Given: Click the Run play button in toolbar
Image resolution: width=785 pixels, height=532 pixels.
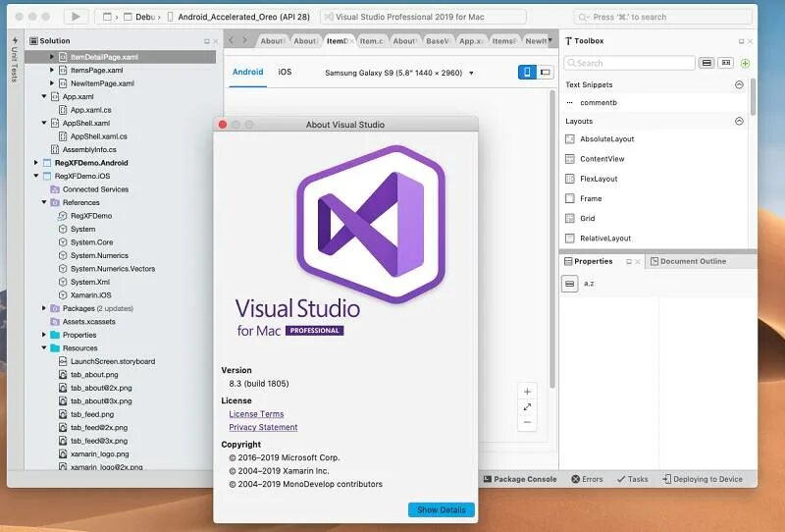Looking at the screenshot, I should [76, 17].
